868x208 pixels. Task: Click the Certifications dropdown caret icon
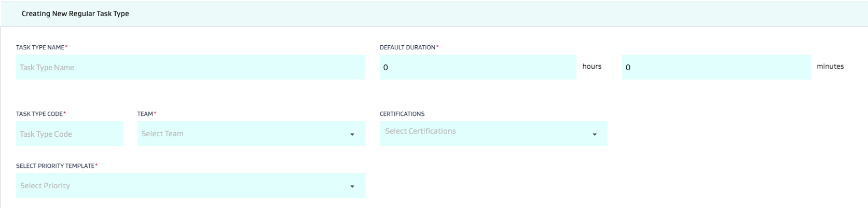(595, 134)
